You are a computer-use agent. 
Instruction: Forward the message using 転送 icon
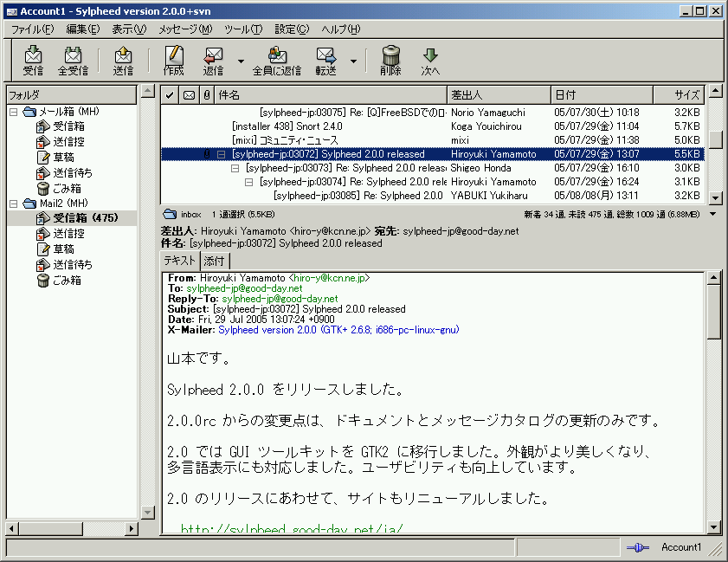325,61
